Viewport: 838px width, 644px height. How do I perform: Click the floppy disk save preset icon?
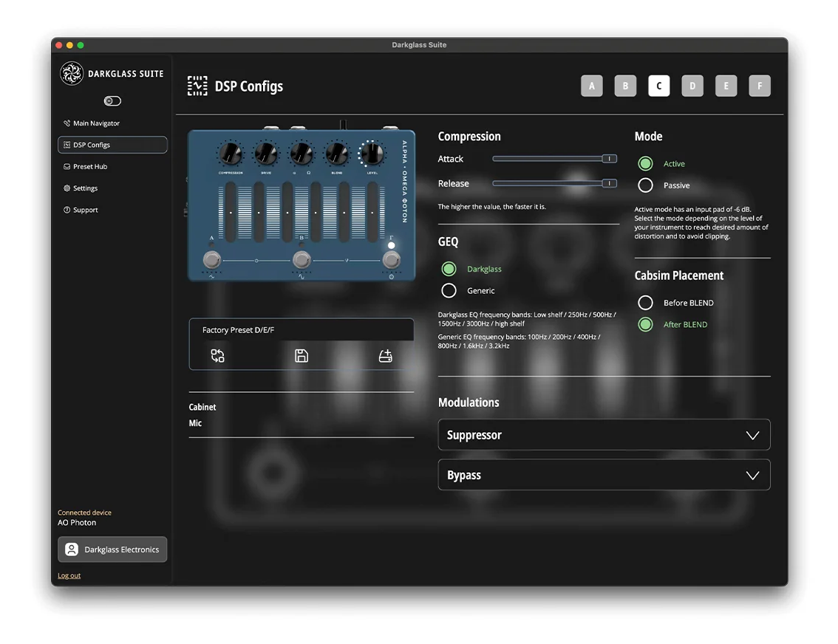(x=302, y=356)
